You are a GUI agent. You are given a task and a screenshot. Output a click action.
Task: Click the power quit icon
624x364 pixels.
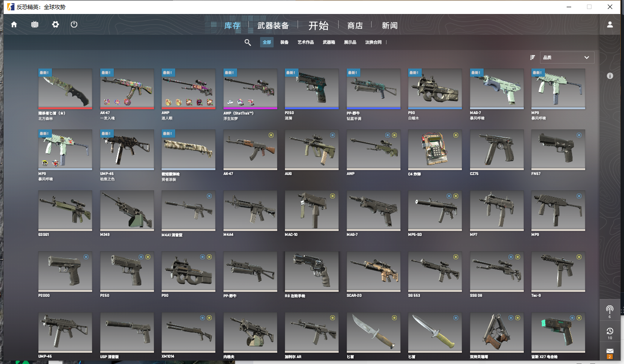tap(74, 25)
